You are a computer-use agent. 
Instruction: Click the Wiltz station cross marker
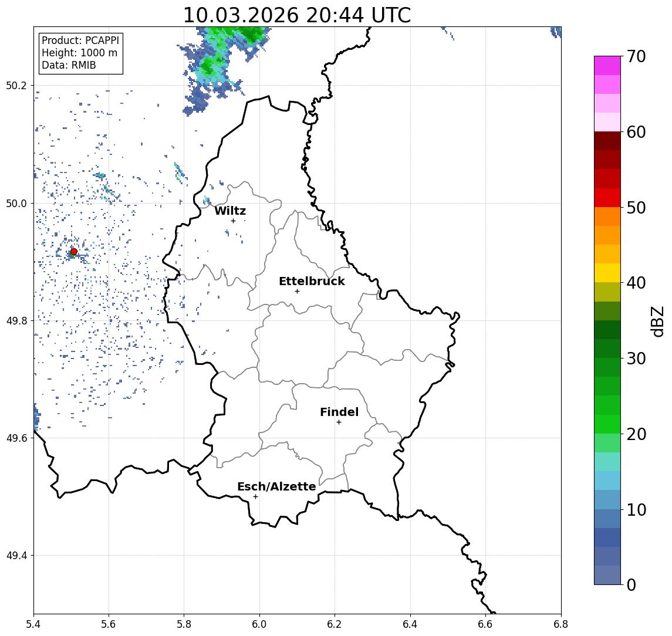233,221
